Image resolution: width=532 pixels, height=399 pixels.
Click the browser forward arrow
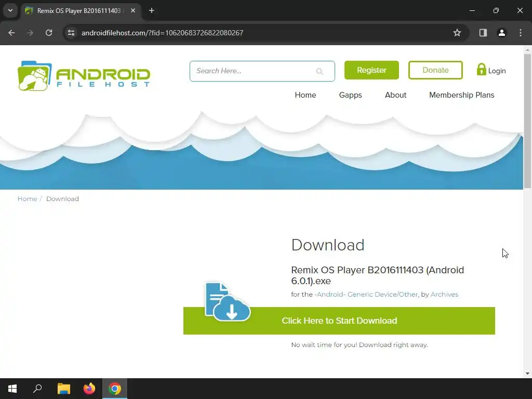click(30, 33)
